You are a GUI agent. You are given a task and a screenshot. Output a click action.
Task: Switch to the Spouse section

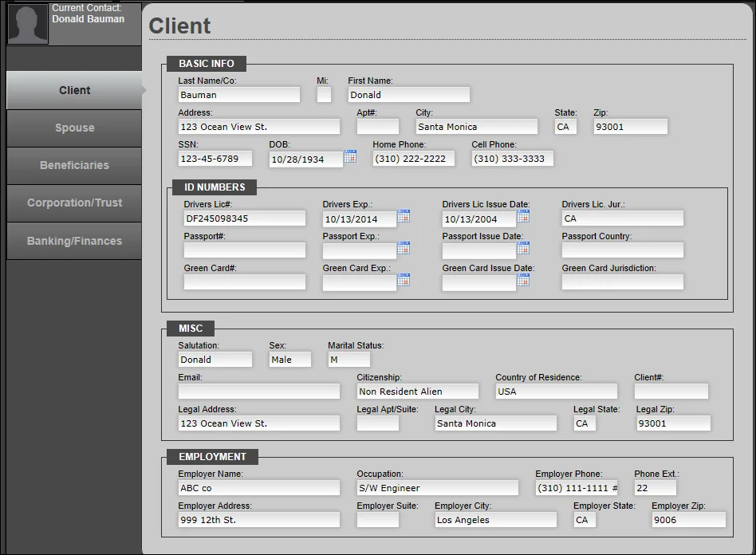pyautogui.click(x=73, y=128)
